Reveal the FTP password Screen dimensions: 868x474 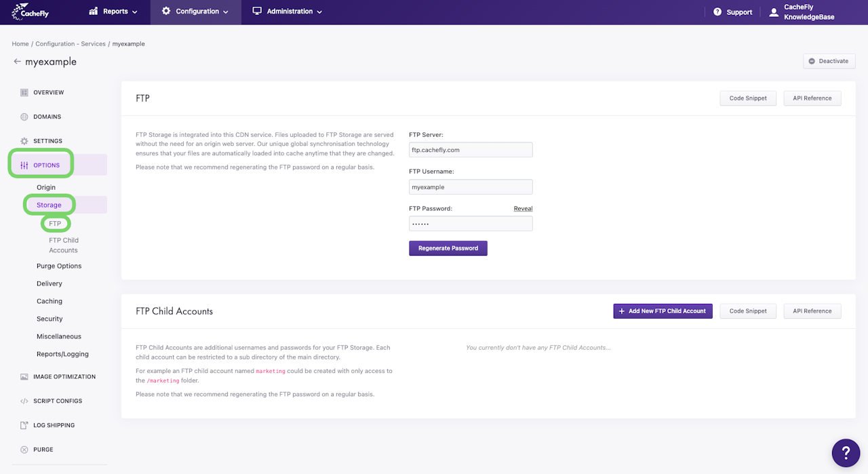[x=523, y=208]
